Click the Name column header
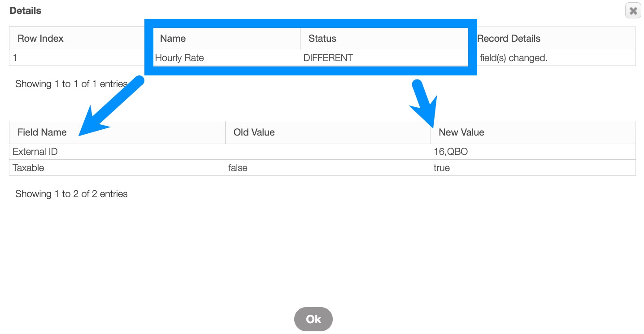This screenshot has height=334, width=644. point(173,39)
